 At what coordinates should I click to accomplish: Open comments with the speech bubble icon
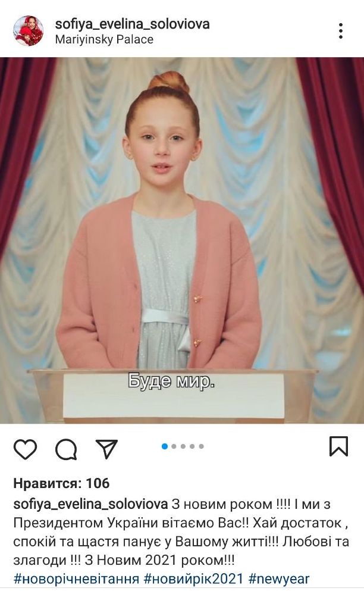[67, 449]
